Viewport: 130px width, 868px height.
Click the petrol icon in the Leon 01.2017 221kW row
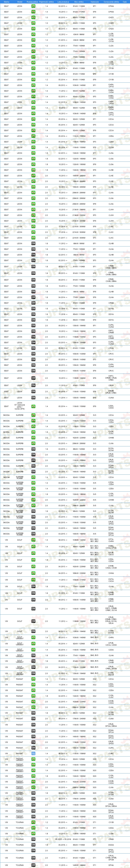point(33,238)
